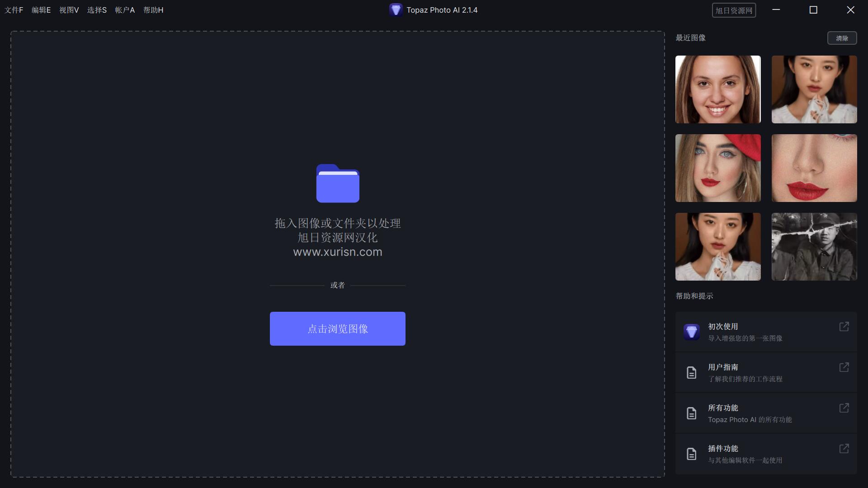Click 清除 to clear recent images

[842, 38]
